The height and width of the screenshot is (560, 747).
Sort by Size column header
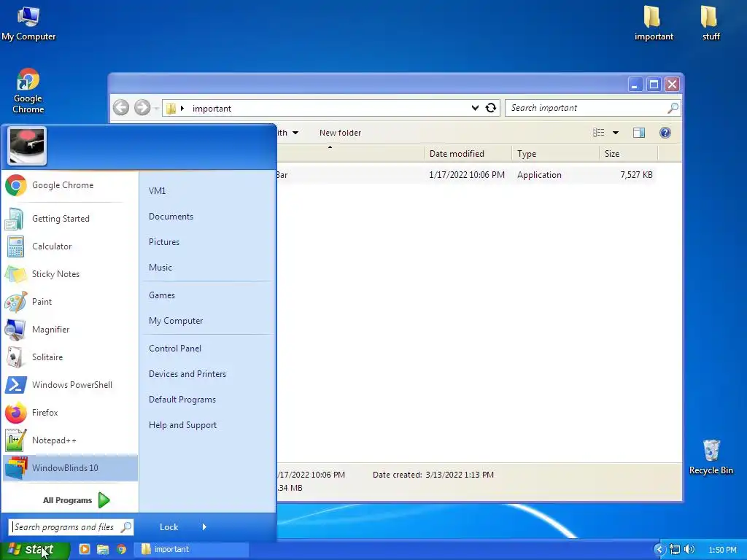point(628,154)
